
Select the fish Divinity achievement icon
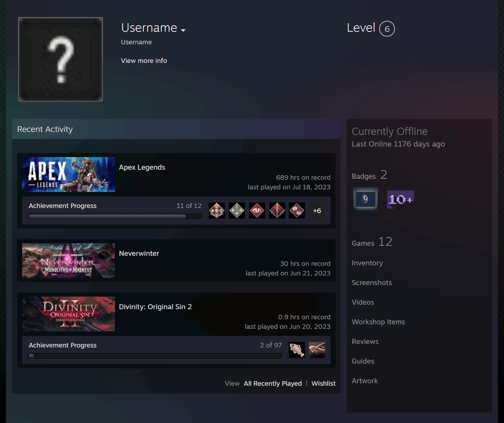297,350
